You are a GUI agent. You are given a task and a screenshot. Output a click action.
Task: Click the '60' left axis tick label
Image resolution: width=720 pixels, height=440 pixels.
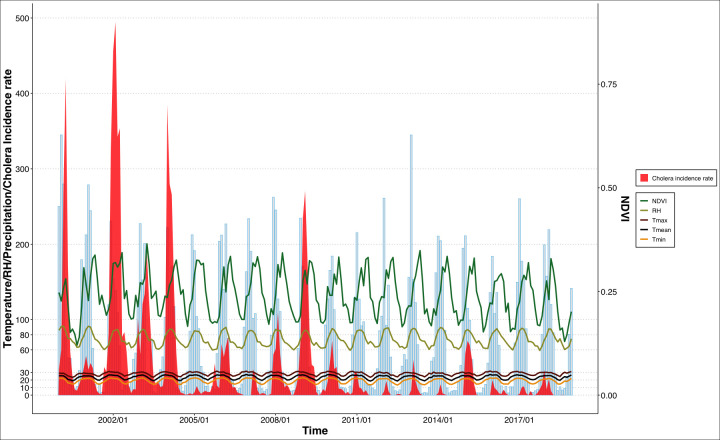coord(25,350)
